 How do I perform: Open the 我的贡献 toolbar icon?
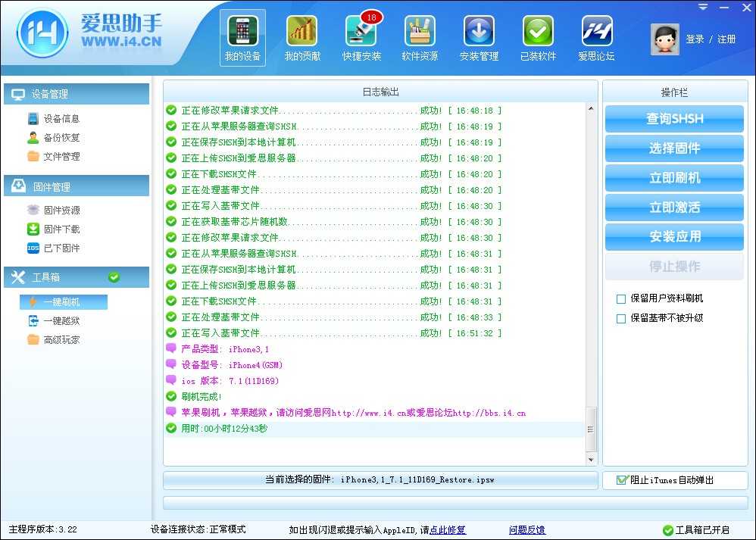tap(301, 38)
